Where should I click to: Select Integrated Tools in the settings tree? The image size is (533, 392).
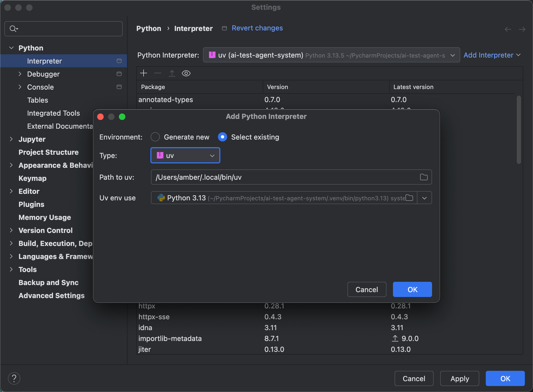pos(53,113)
